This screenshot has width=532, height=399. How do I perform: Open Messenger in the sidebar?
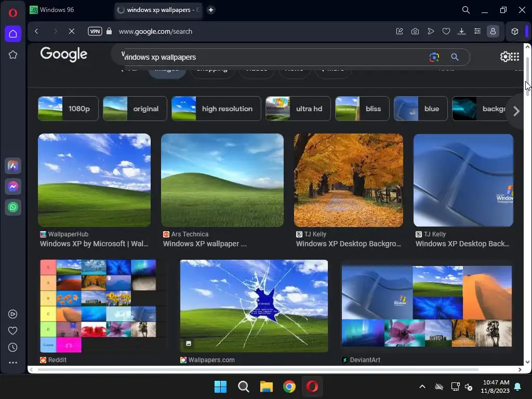pyautogui.click(x=13, y=187)
